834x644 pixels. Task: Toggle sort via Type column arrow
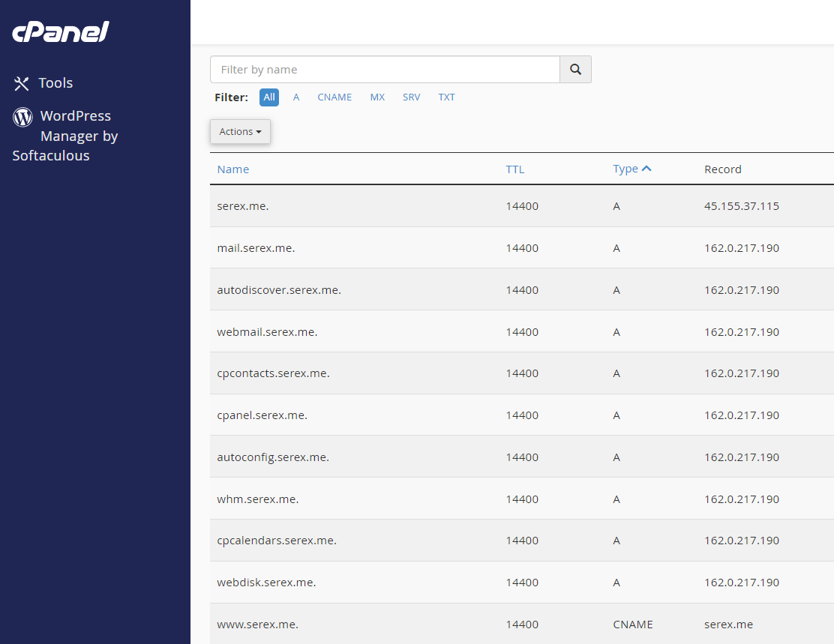point(646,169)
